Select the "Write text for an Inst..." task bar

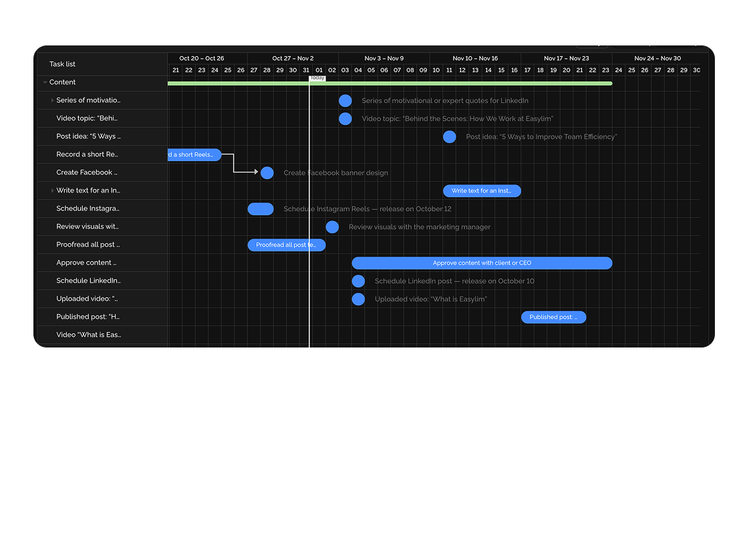pyautogui.click(x=482, y=190)
